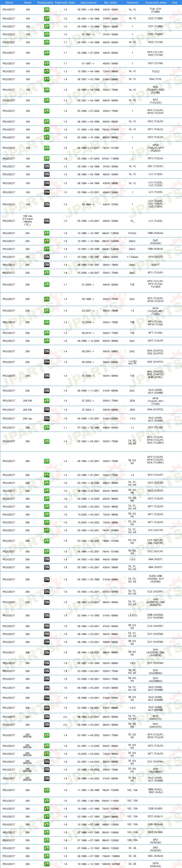The image size is (182, 868).
Task: Click the TU2J2 engine code cell
Action: (155, 71)
